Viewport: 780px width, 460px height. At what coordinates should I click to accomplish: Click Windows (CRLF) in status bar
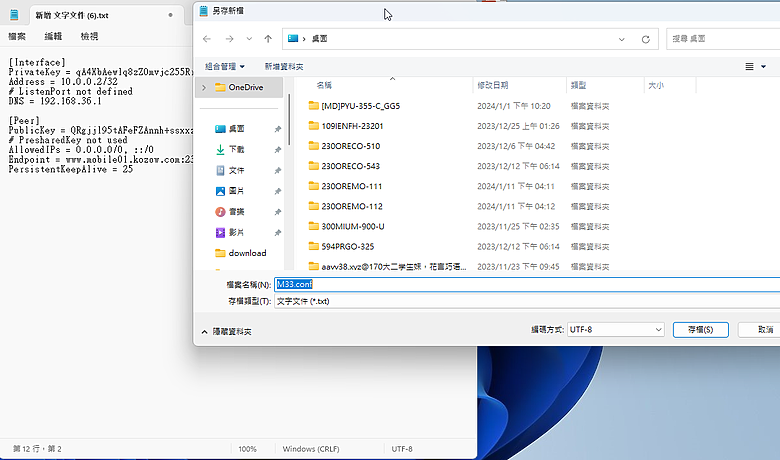tap(311, 449)
